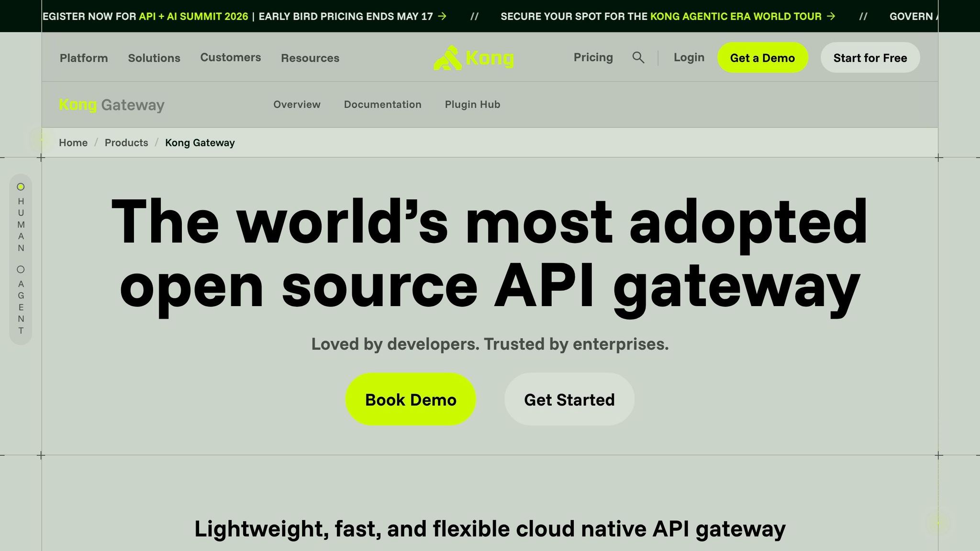The image size is (980, 551).
Task: Go to the Pricing page
Action: (593, 57)
